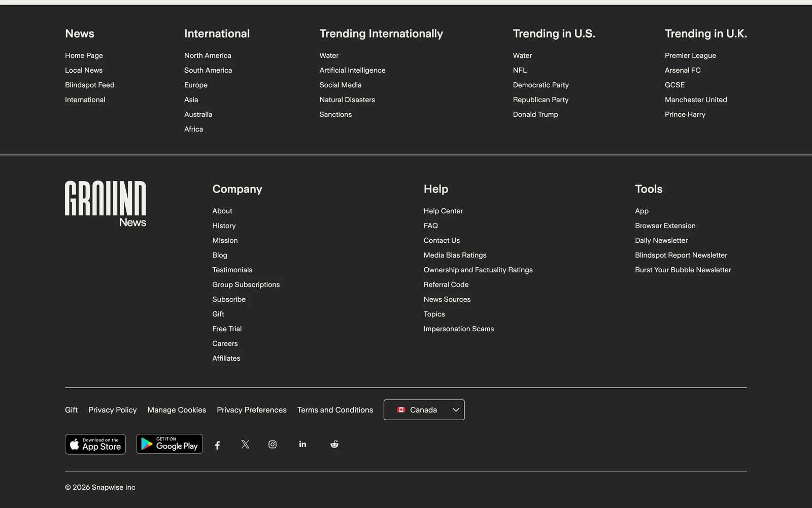The width and height of the screenshot is (812, 508).
Task: Open the Reddit social icon
Action: click(334, 444)
